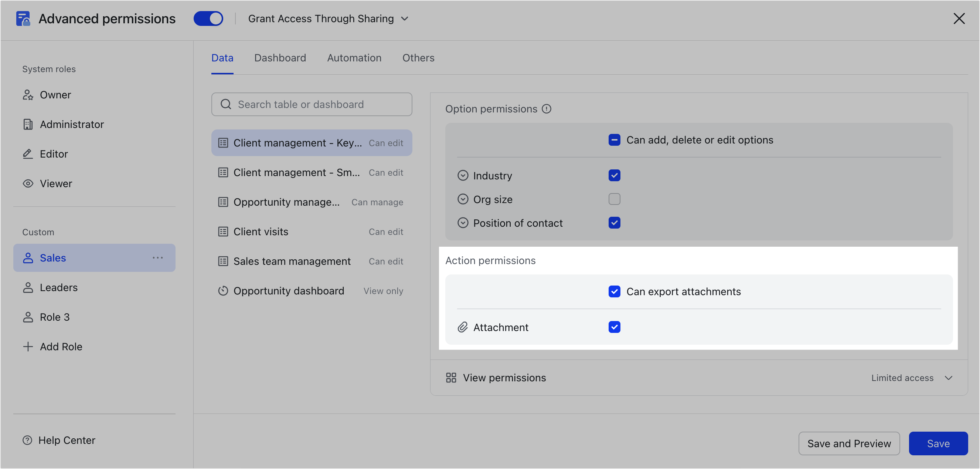Viewport: 980px width, 469px height.
Task: Check the Org size option checkbox
Action: tap(615, 199)
